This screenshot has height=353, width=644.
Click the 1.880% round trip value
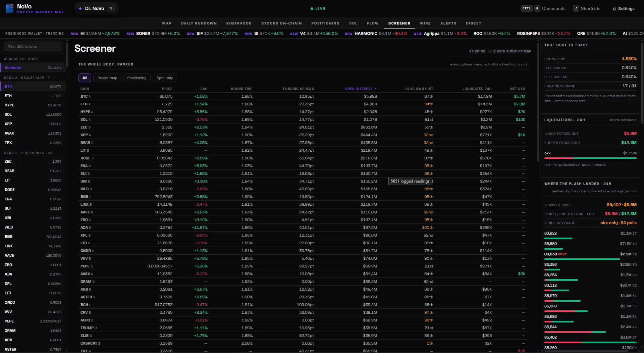[629, 59]
